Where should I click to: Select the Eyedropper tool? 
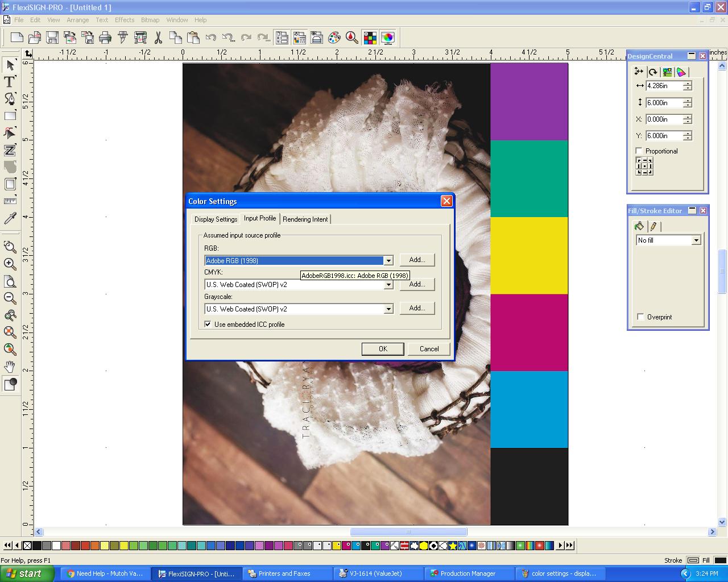pos(10,218)
